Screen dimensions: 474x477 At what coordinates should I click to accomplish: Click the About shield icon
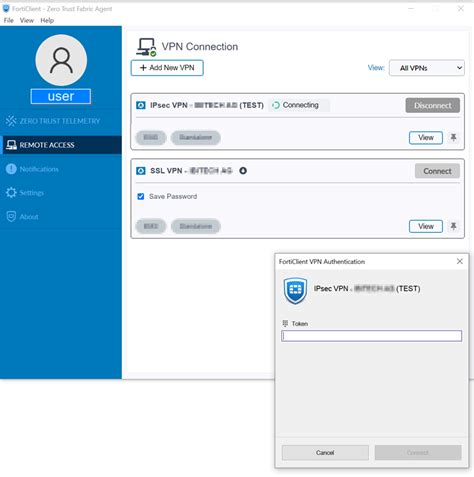point(11,217)
